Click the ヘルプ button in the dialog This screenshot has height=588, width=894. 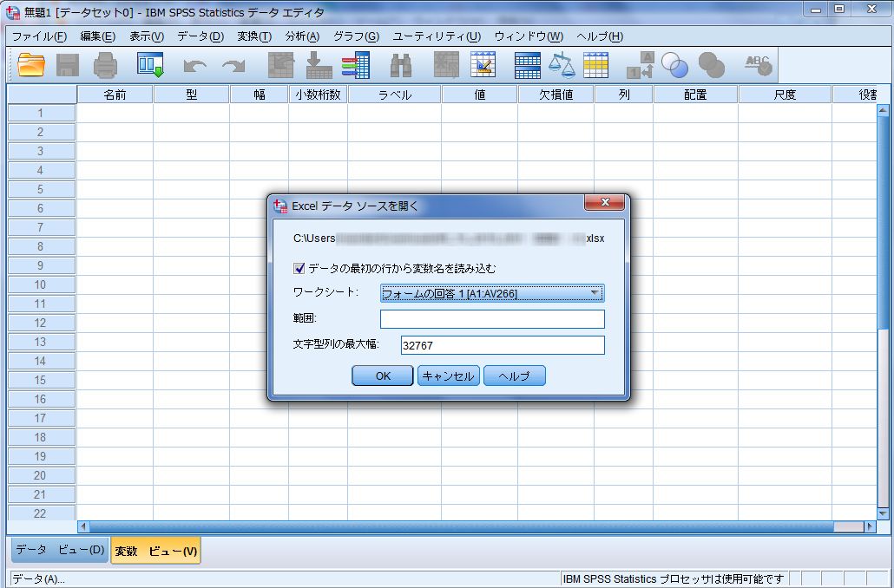[515, 376]
